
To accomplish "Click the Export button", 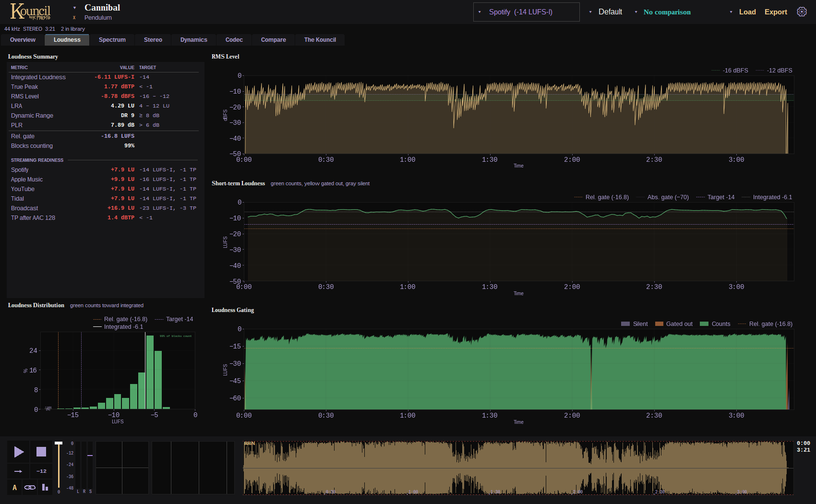I will coord(776,12).
